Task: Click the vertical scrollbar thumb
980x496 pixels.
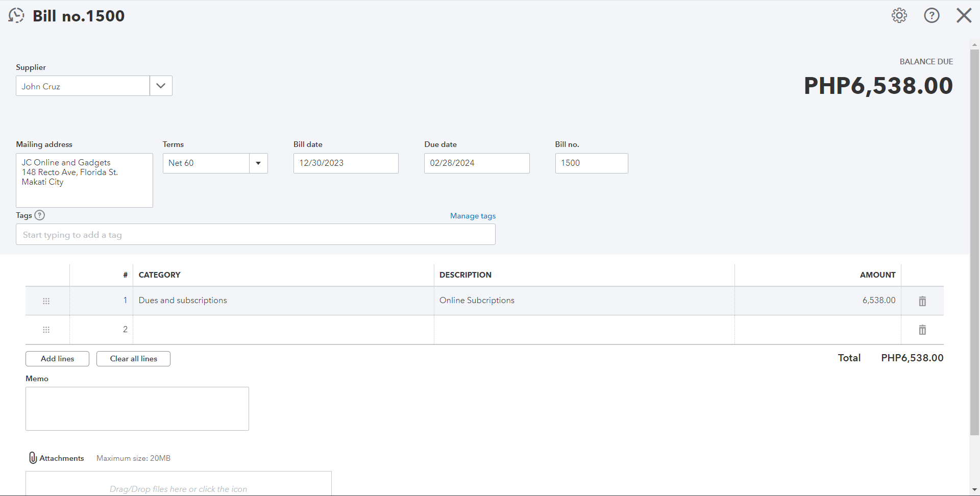Action: tap(974, 242)
